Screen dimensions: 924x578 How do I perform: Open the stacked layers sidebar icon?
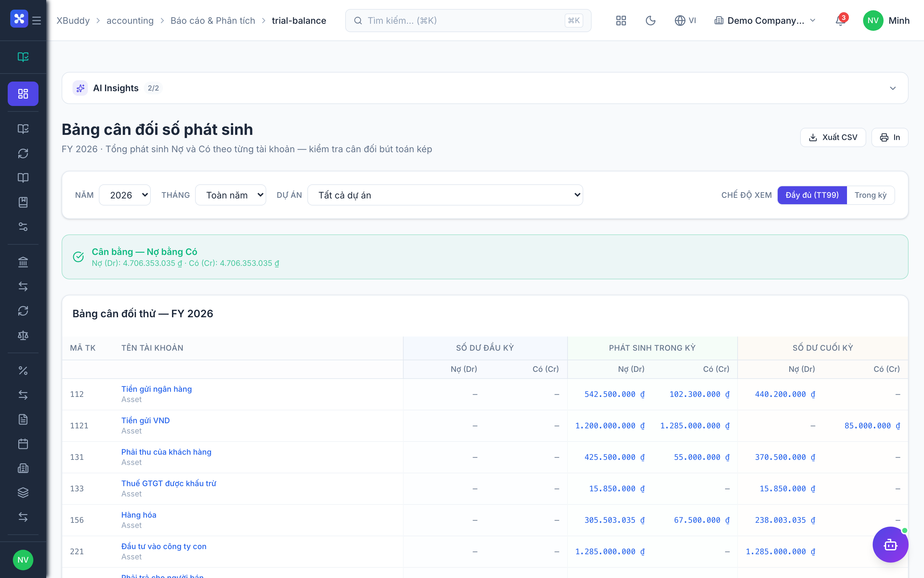pos(23,493)
